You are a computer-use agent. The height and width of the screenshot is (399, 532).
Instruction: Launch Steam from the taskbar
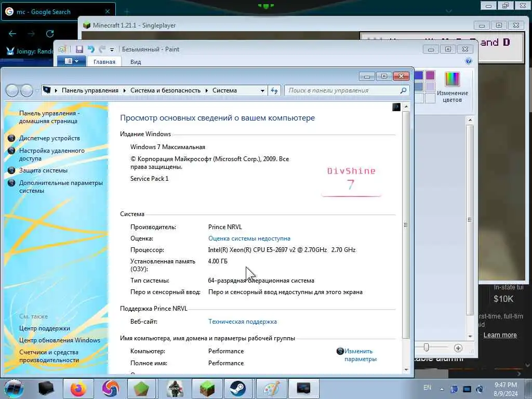point(237,389)
